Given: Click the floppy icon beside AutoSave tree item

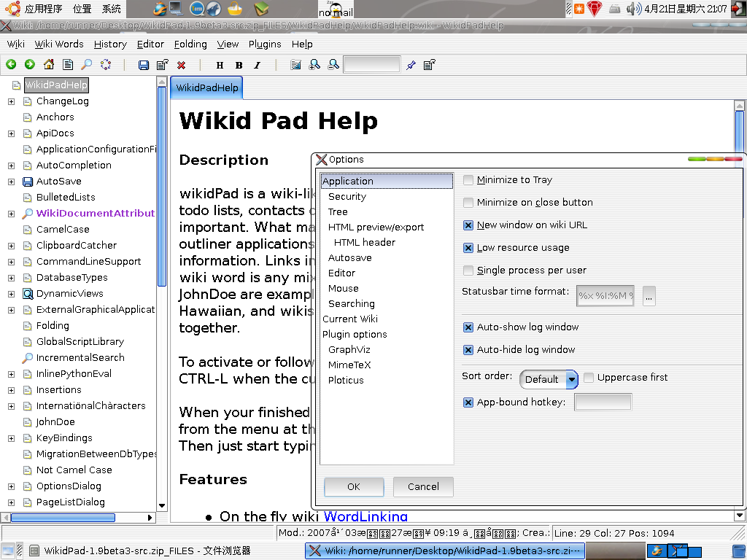Looking at the screenshot, I should pos(28,182).
